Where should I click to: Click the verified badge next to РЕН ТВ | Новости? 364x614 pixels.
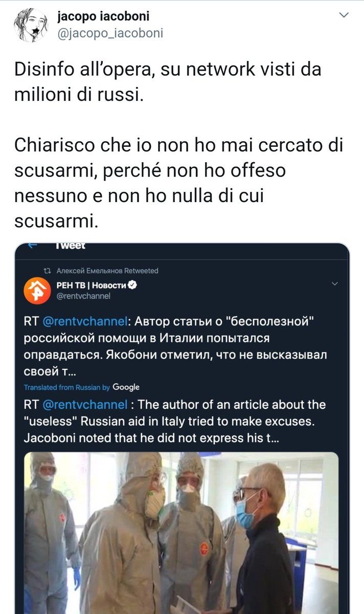click(x=131, y=285)
